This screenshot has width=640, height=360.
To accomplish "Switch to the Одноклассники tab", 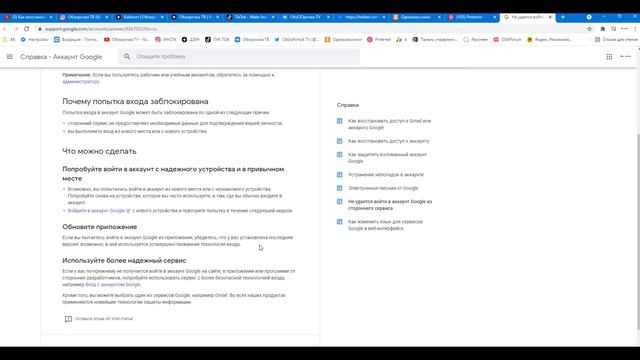I will click(x=416, y=17).
